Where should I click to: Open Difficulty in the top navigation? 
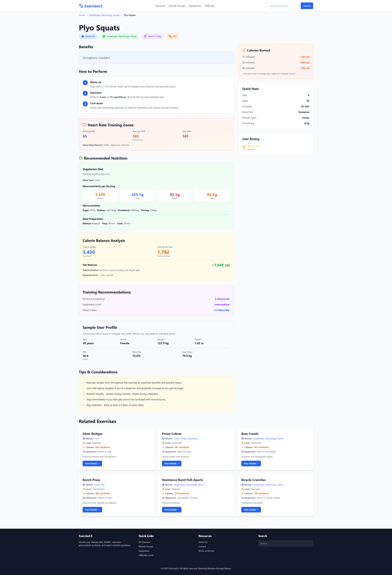(x=209, y=6)
